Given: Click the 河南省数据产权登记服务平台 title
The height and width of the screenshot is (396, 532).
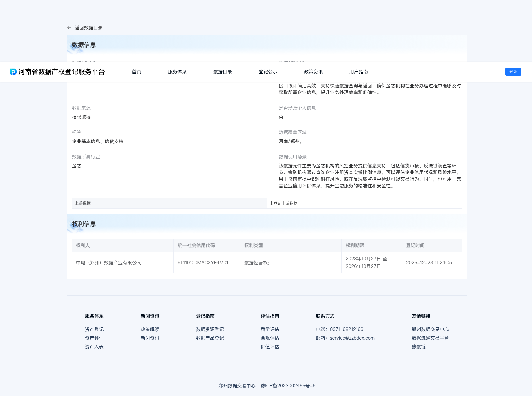Looking at the screenshot, I should point(62,72).
